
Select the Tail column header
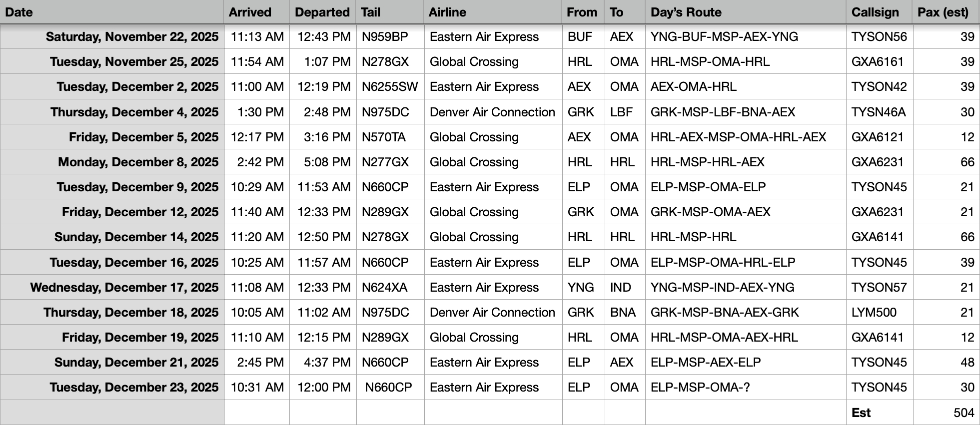click(x=371, y=12)
